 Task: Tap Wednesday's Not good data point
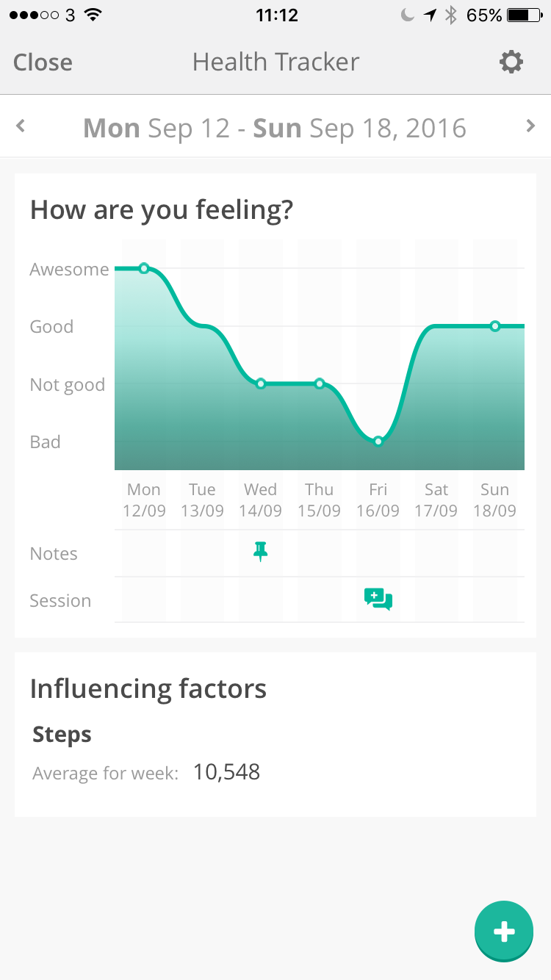coord(261,383)
